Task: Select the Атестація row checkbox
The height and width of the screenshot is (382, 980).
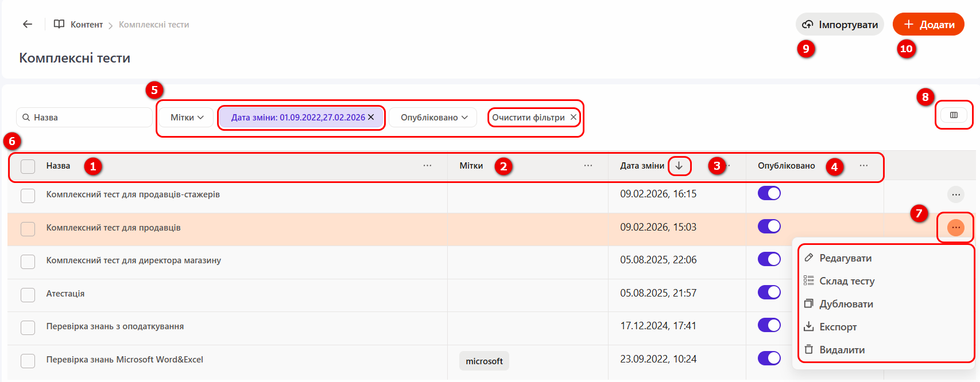Action: tap(28, 295)
